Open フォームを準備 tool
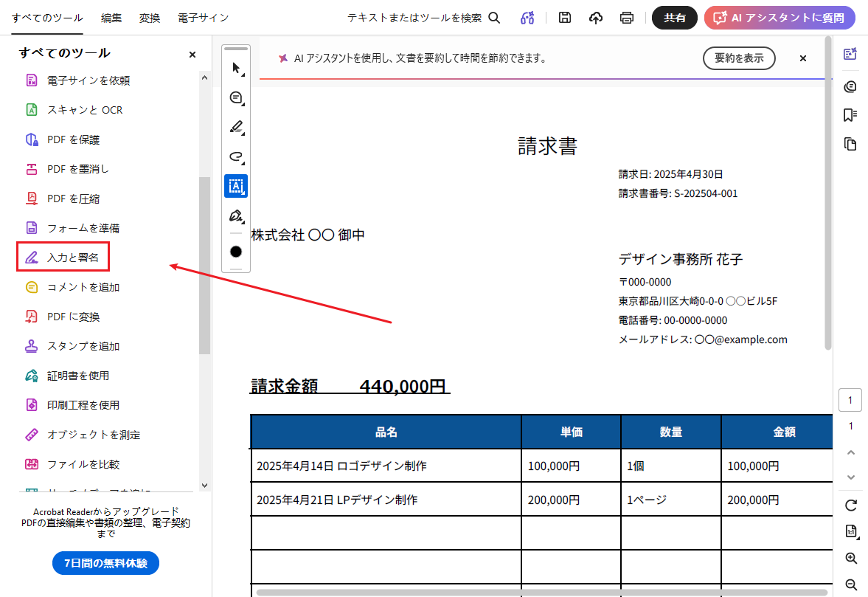 (x=72, y=228)
